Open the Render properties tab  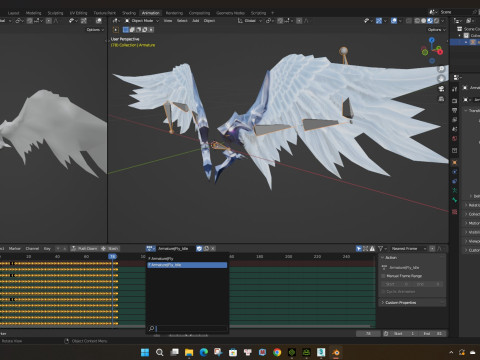point(454,100)
